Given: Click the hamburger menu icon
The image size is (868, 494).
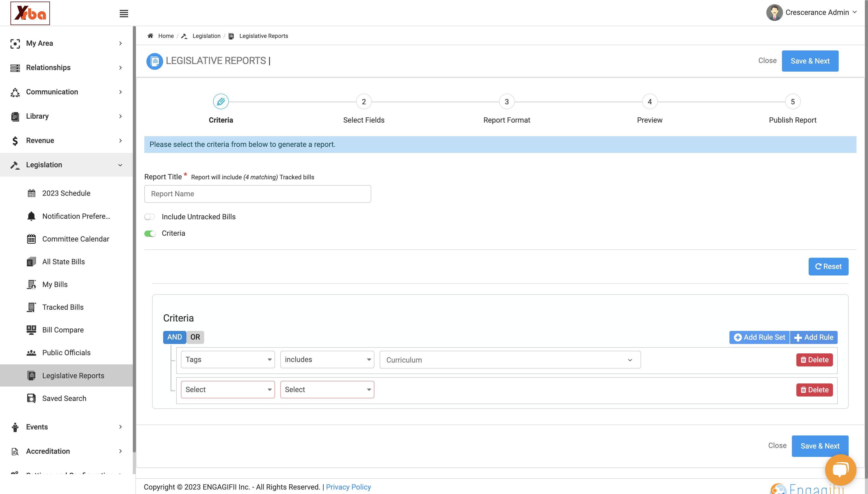Looking at the screenshot, I should point(124,14).
